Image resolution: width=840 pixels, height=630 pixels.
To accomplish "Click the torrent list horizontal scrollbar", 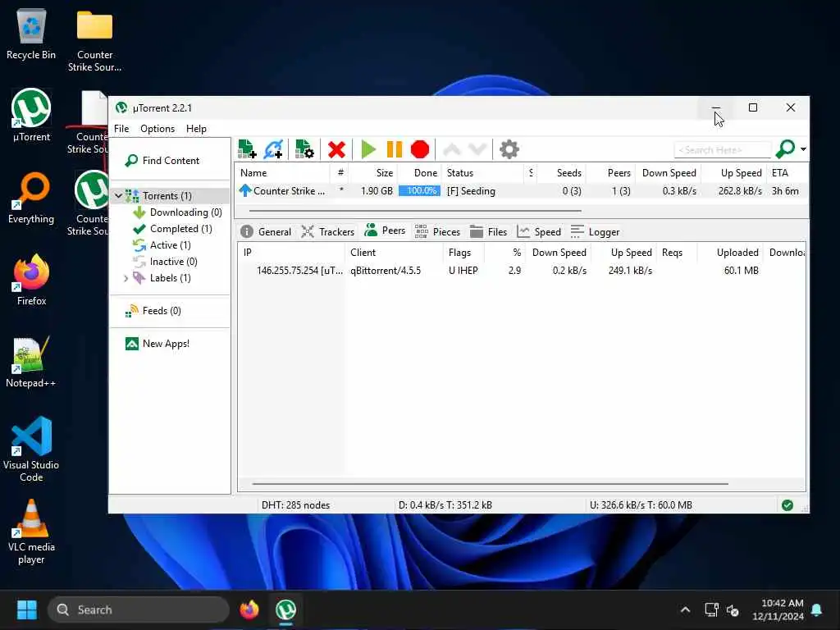I will [416, 211].
